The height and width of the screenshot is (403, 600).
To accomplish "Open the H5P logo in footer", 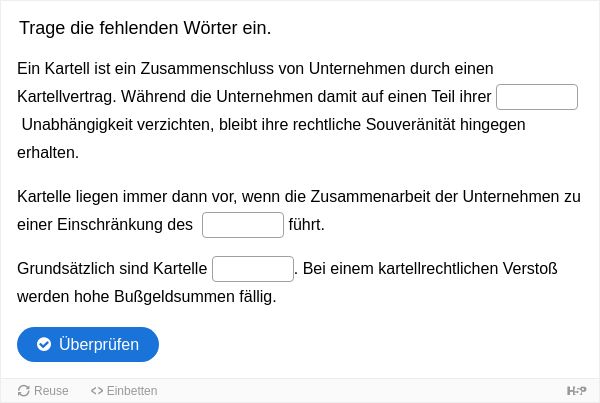I will tap(576, 391).
